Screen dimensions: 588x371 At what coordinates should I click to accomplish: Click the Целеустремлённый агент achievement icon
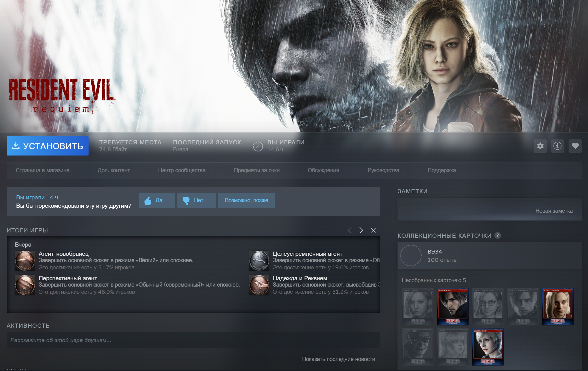[259, 260]
